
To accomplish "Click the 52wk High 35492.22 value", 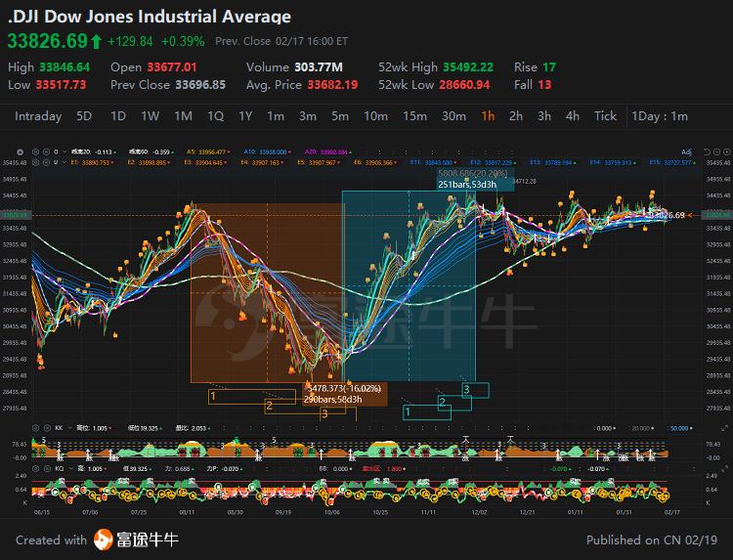I will (468, 67).
